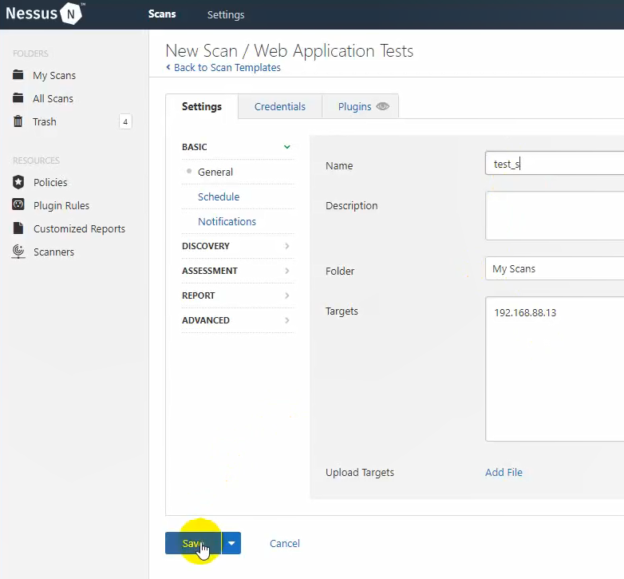This screenshot has width=624, height=579.
Task: Click Add File to upload targets
Action: pos(503,472)
